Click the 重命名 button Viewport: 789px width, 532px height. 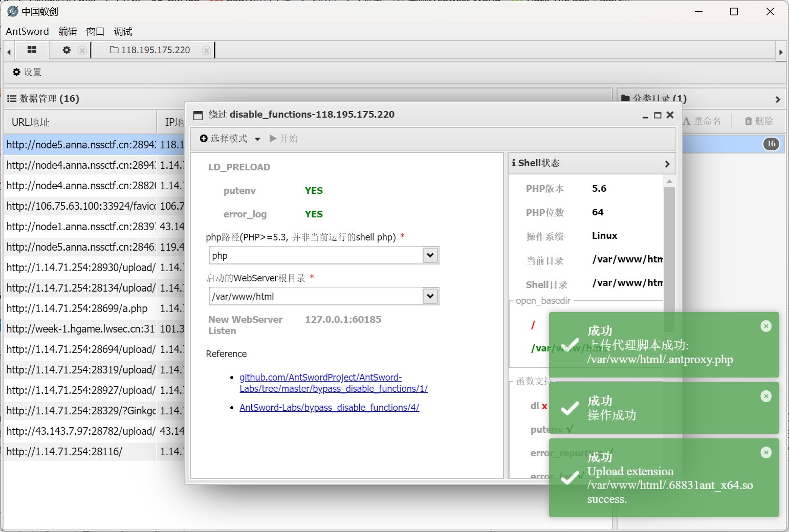[702, 121]
